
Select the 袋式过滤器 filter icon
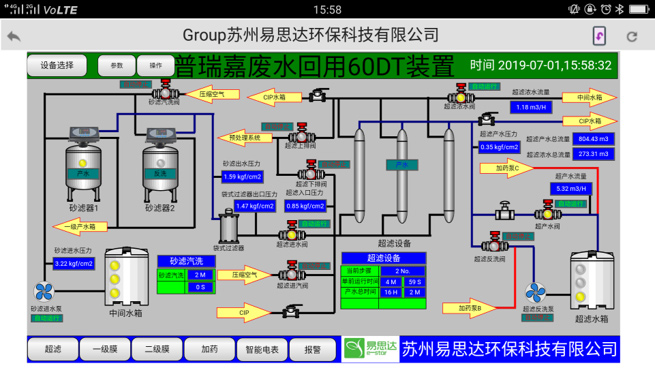(229, 226)
